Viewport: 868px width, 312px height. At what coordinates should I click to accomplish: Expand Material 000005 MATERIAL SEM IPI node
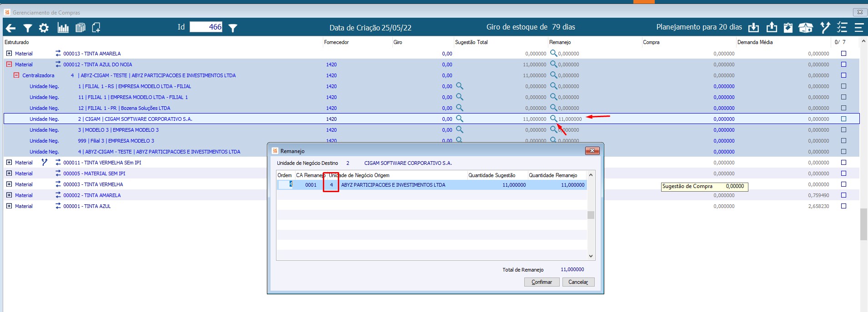9,173
